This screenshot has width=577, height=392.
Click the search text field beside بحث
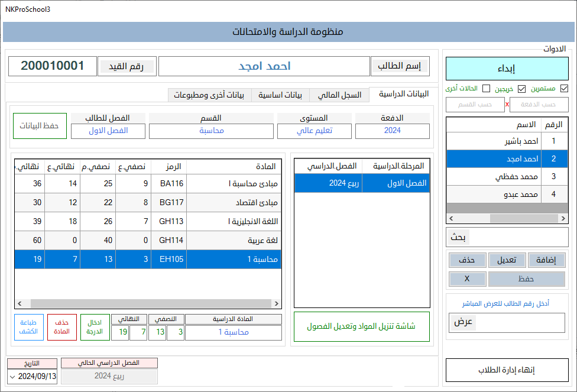[518, 238]
